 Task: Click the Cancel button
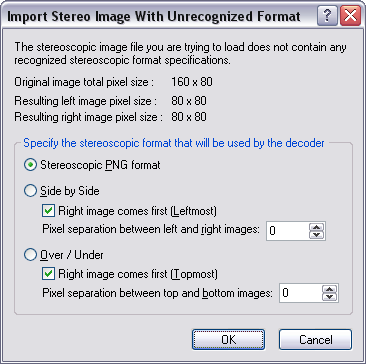315,340
